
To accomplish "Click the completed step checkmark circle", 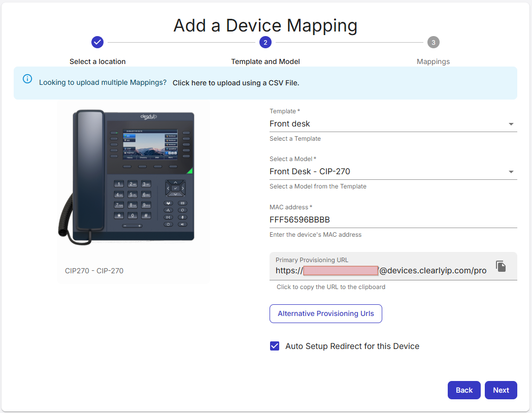I will tap(97, 42).
